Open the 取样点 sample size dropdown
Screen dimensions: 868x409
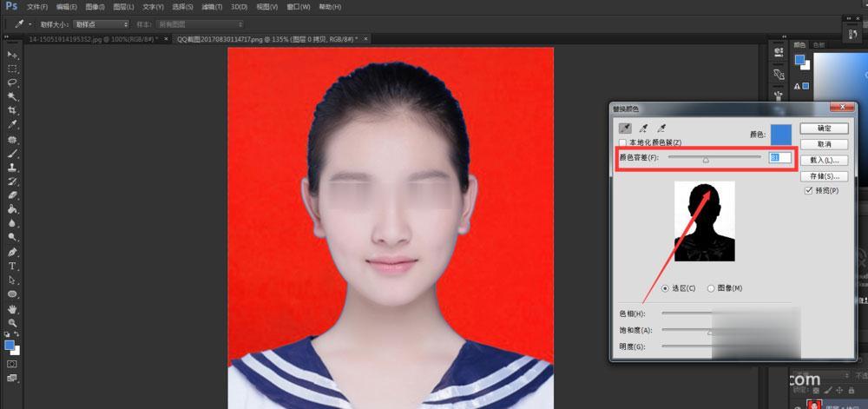102,24
